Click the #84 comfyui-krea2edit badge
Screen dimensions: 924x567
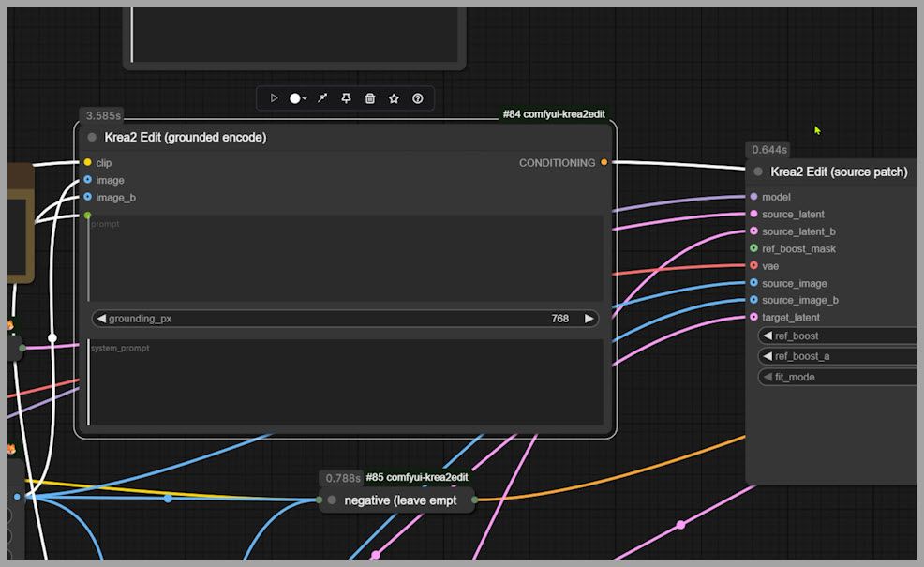(554, 114)
